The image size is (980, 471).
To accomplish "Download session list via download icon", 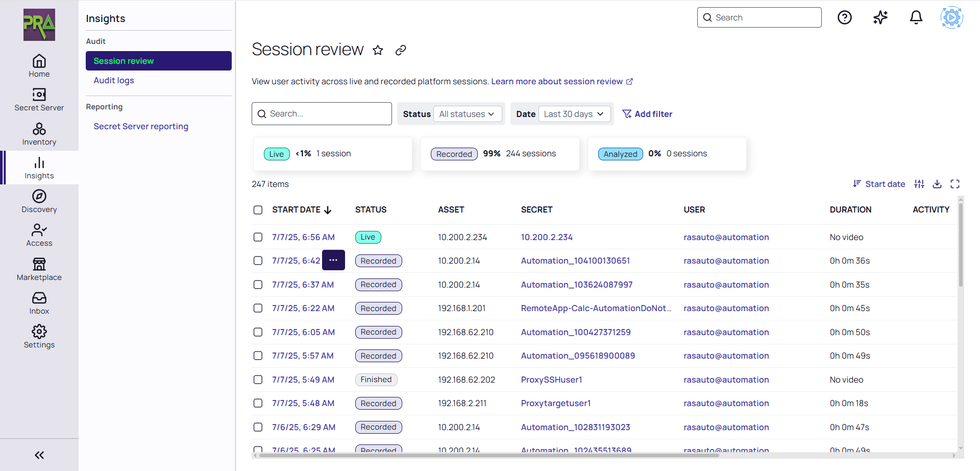I will [937, 184].
